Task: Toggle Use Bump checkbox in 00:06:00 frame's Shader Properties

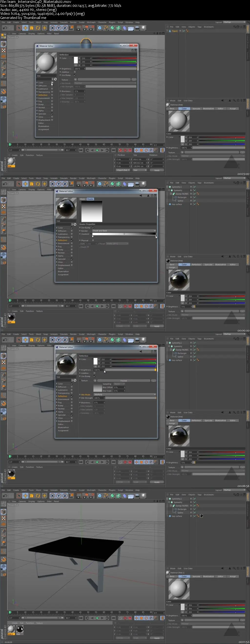Action: tap(93, 228)
